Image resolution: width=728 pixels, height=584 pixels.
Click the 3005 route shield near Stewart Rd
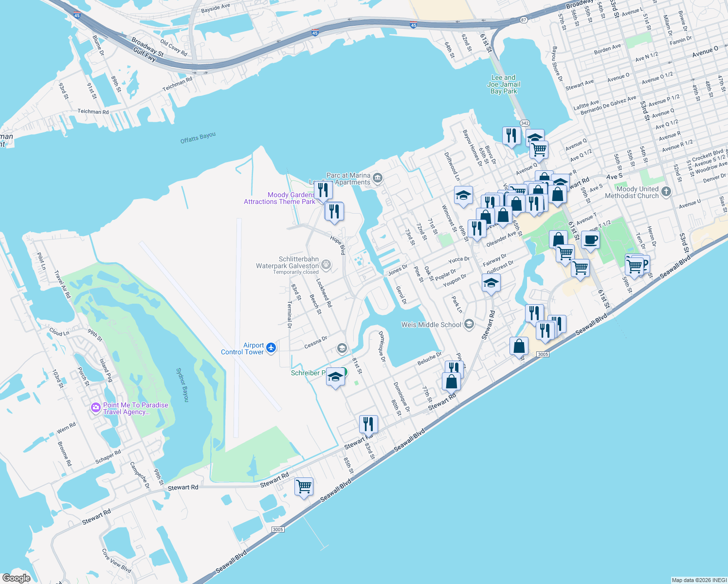543,354
